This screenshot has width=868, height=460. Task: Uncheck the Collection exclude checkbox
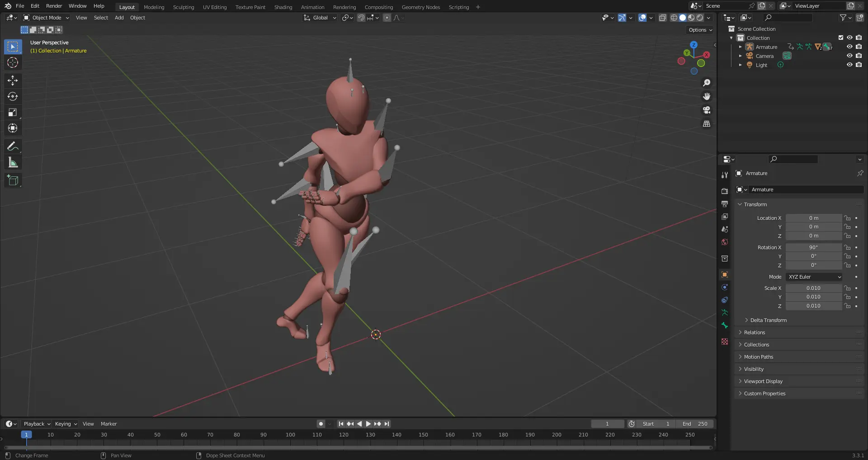841,38
